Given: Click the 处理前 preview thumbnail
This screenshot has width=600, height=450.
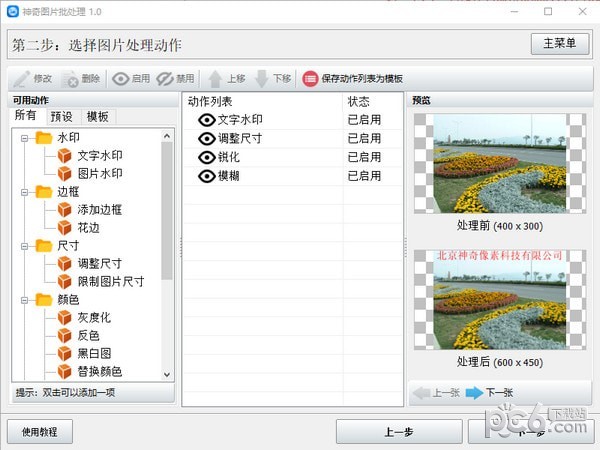Looking at the screenshot, I should (500, 163).
